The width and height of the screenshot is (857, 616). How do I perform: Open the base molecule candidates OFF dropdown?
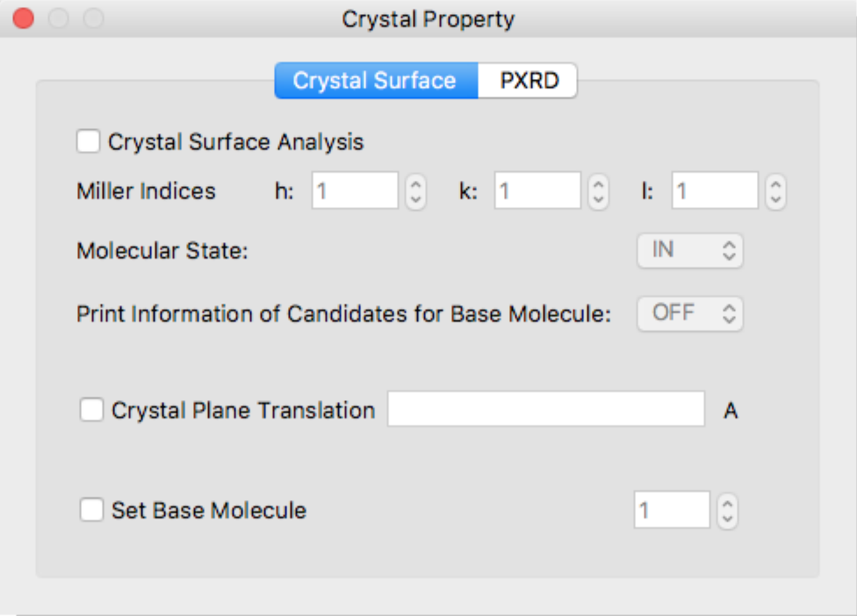point(690,311)
